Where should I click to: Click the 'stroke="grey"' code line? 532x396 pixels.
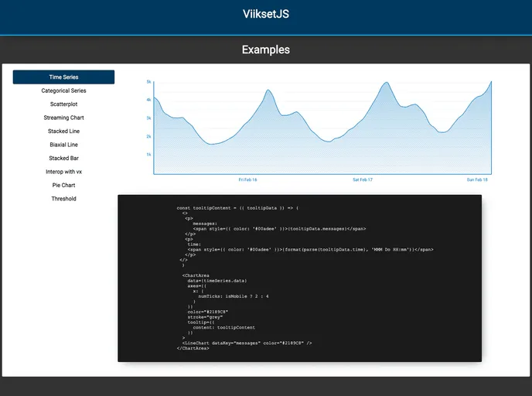(205, 317)
